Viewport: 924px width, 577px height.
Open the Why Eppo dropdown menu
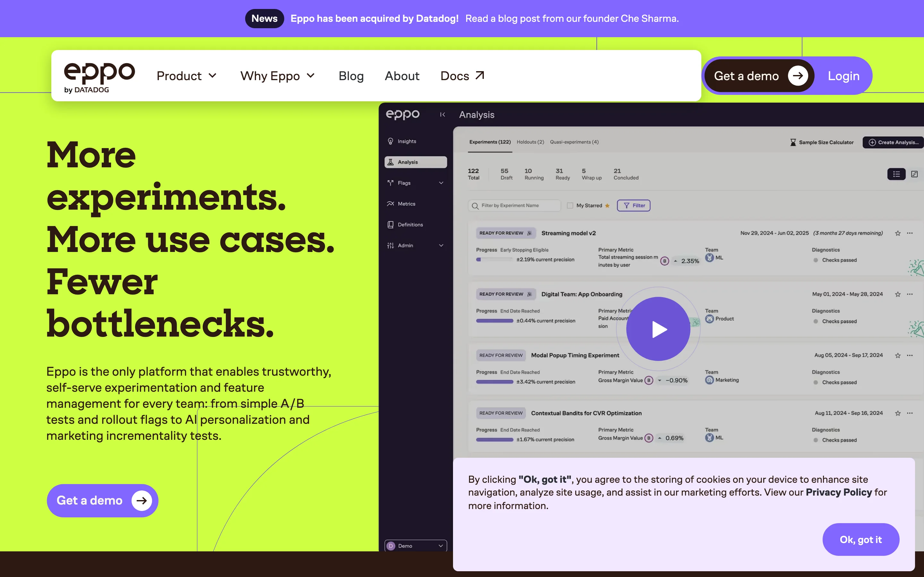(x=278, y=76)
